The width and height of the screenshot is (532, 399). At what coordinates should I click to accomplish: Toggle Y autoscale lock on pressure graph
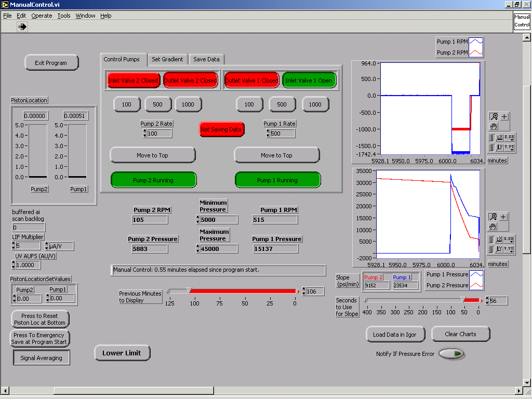[491, 249]
